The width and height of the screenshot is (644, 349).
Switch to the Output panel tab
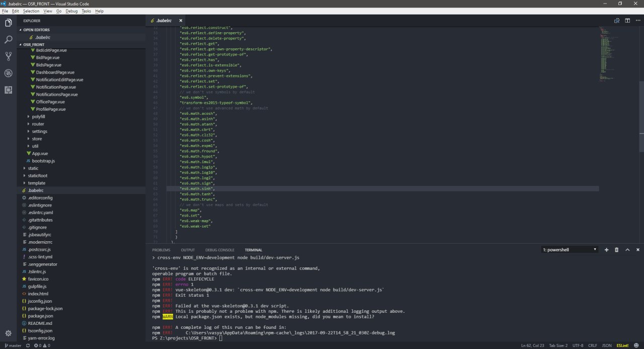coord(188,250)
